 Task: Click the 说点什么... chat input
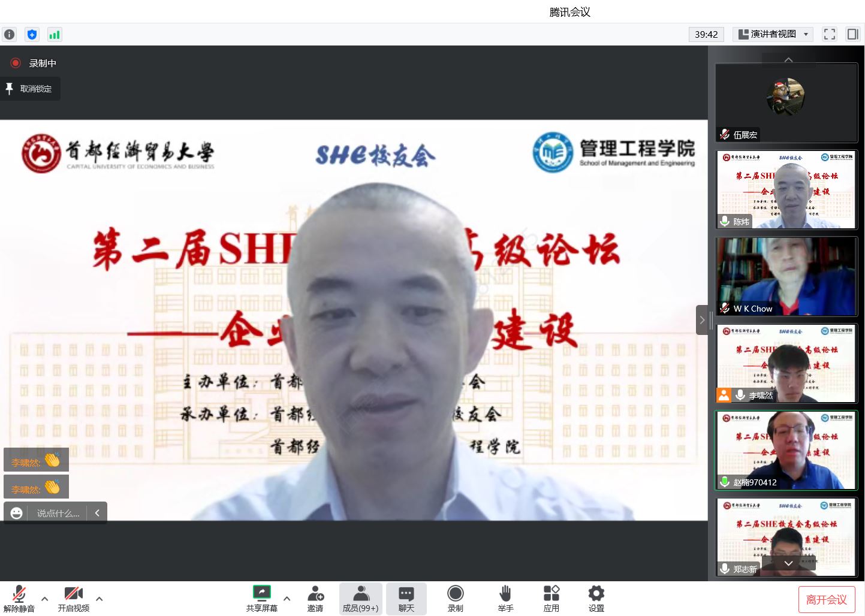coord(58,513)
